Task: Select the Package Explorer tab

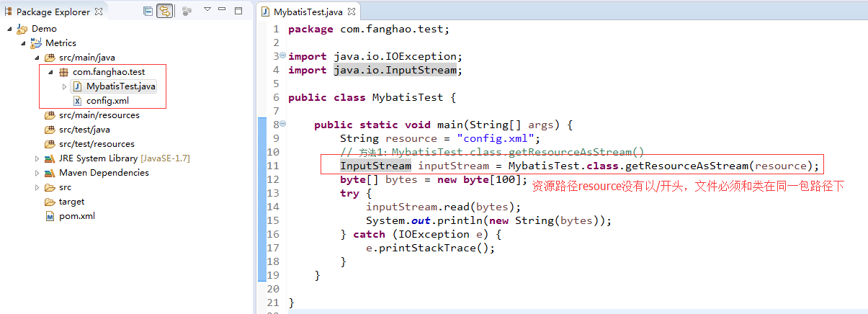Action: point(55,12)
